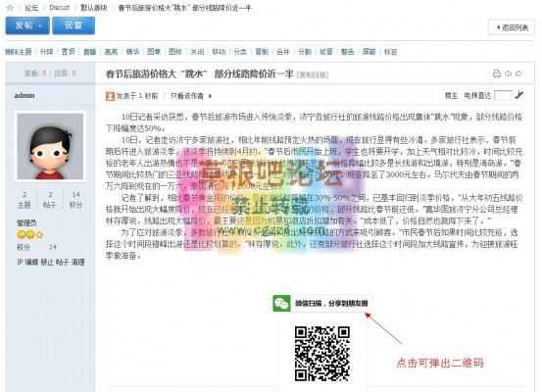Screen dimensions: 542x392
Task: Click 微信扫描,分享到朋友圈 share button
Action: [x=322, y=304]
